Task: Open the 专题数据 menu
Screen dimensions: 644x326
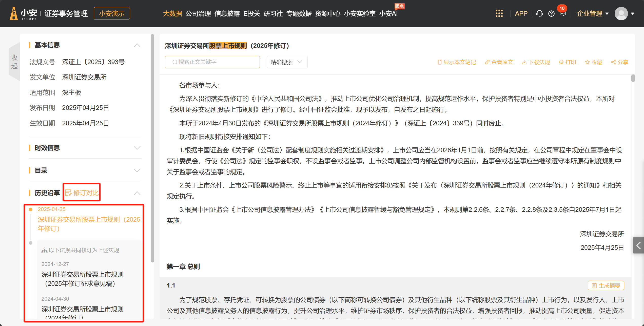Action: pos(299,13)
